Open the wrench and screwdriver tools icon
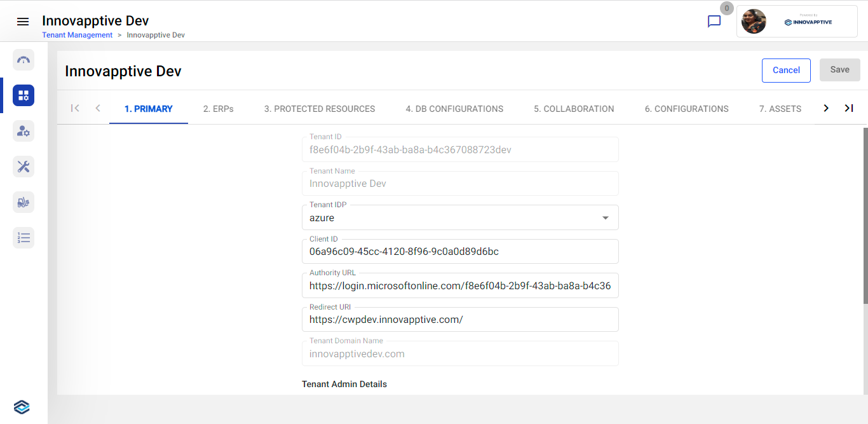This screenshot has width=868, height=424. click(24, 167)
